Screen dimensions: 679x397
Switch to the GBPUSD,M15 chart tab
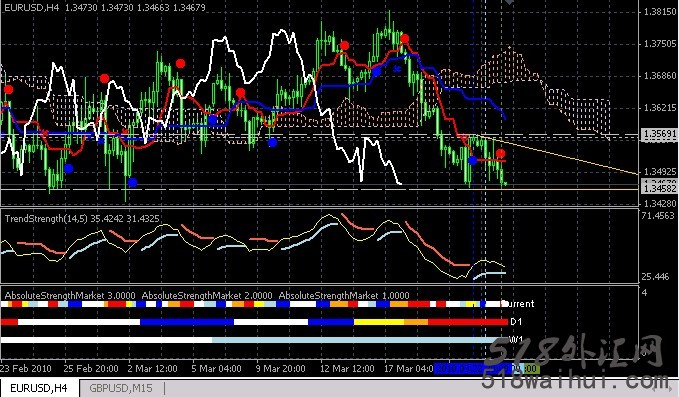121,388
